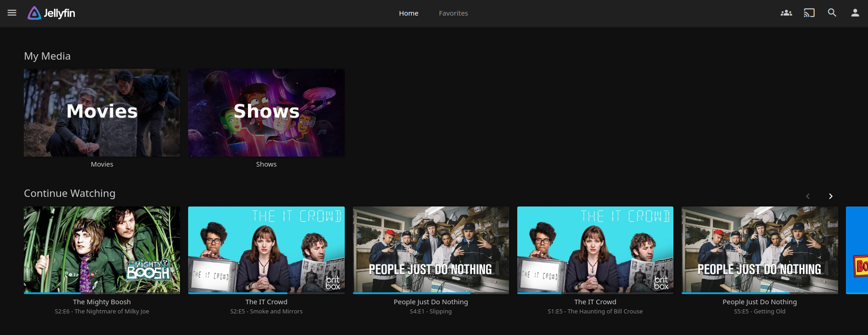Open the Shows library card
Screen dimensions: 868x335
(x=266, y=112)
